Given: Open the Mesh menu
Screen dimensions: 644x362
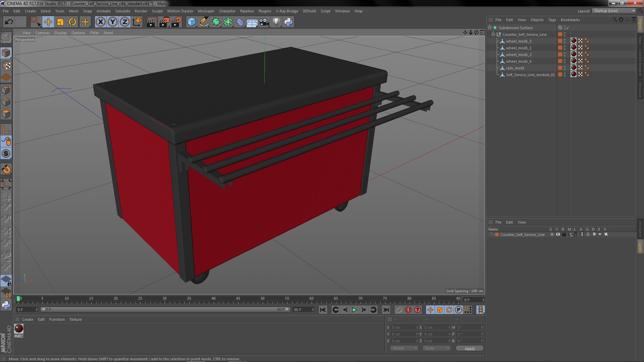Looking at the screenshot, I should point(73,11).
